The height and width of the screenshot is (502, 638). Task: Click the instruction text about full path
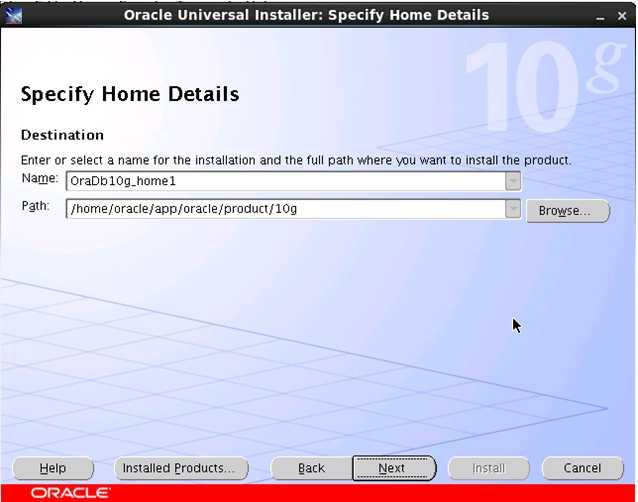pyautogui.click(x=296, y=160)
